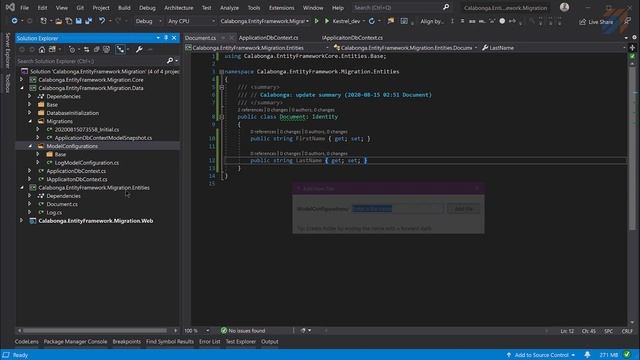Click the browser refresh icon in toolbar

(372, 21)
